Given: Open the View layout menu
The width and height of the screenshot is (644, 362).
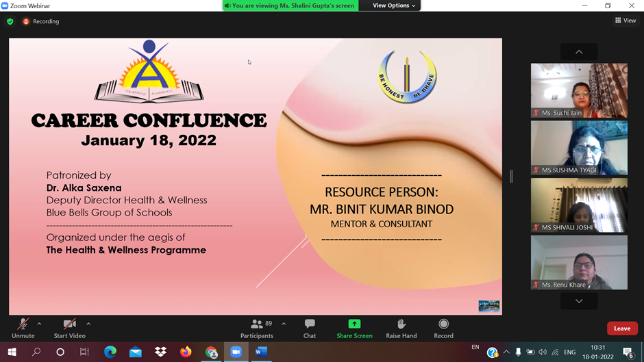Looking at the screenshot, I should point(625,21).
